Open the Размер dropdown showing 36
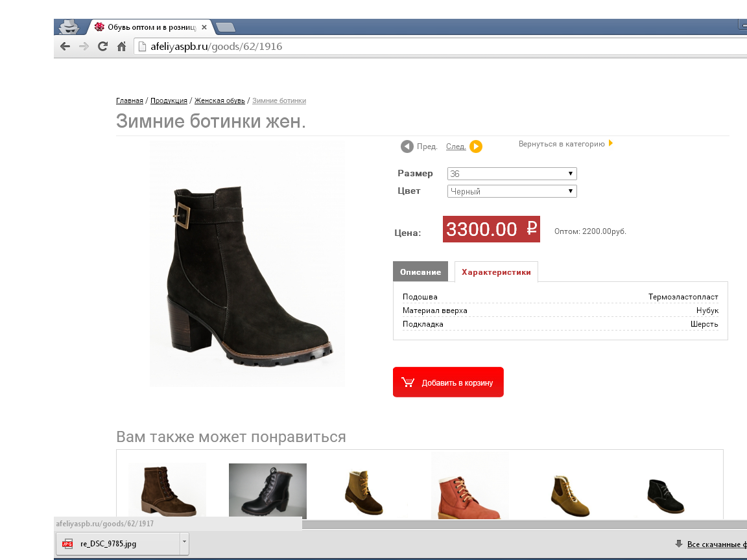 512,174
